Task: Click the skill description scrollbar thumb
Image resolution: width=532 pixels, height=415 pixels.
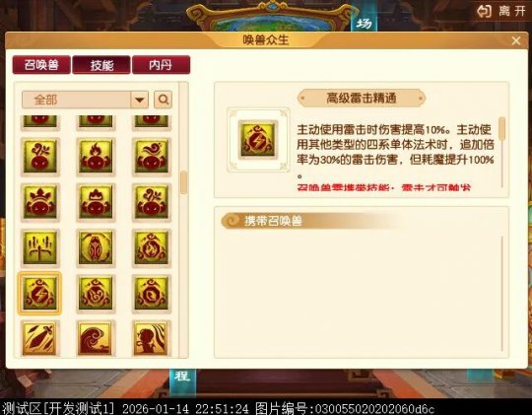Action: click(502, 128)
